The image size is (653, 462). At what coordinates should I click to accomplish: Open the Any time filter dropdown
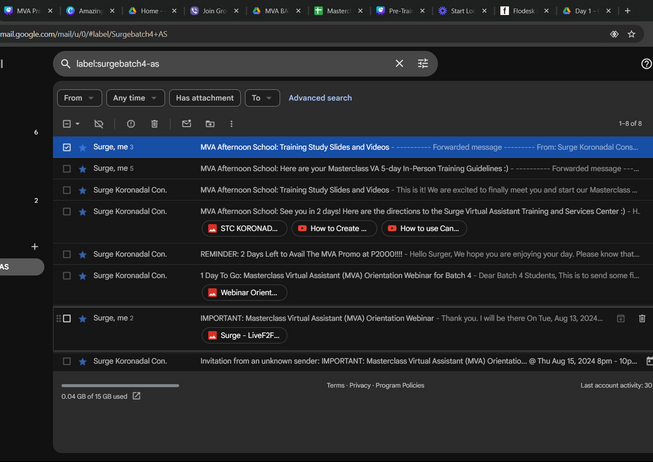pyautogui.click(x=135, y=98)
